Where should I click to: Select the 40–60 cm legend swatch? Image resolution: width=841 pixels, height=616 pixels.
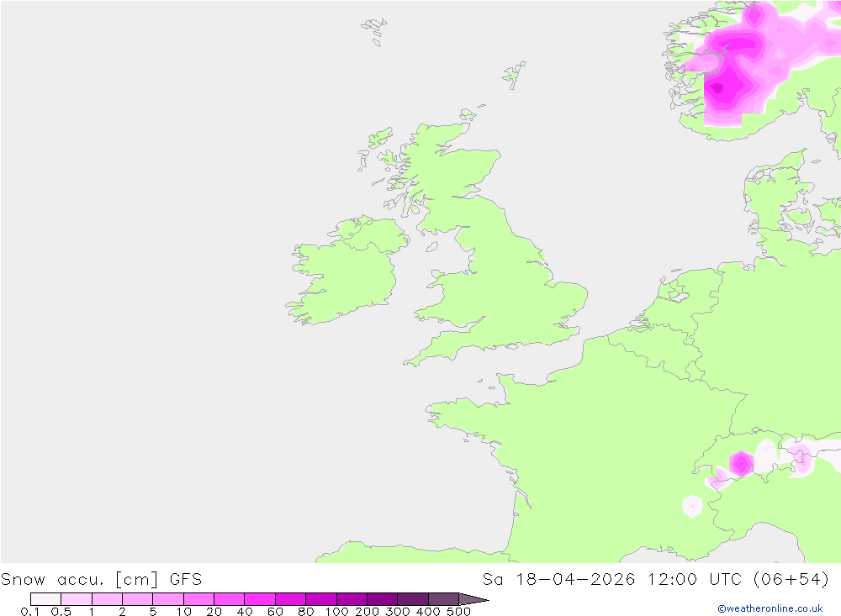pyautogui.click(x=260, y=599)
